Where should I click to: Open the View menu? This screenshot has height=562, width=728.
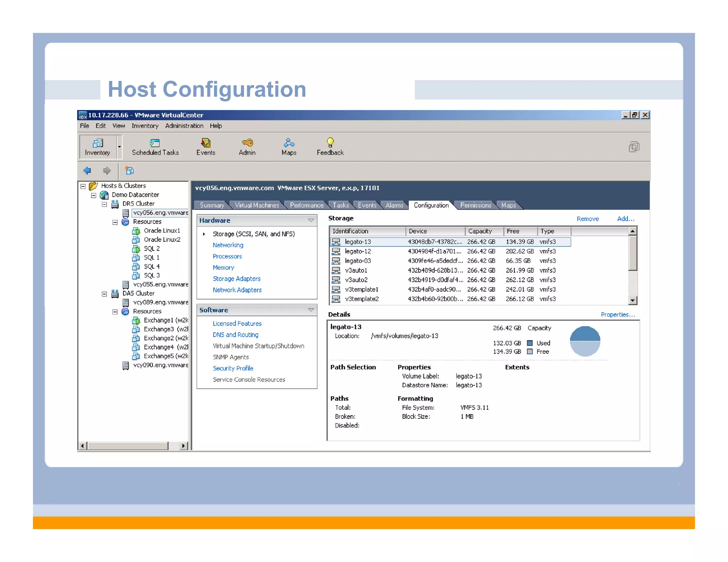(x=119, y=126)
